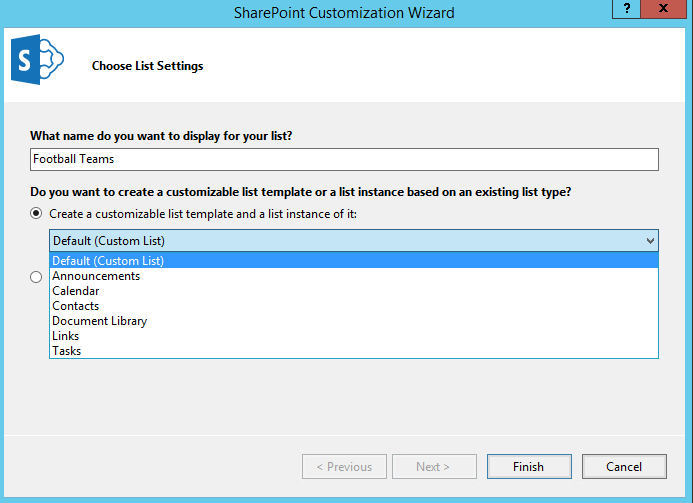
Task: Select the second unlabeled radio button
Action: point(36,277)
